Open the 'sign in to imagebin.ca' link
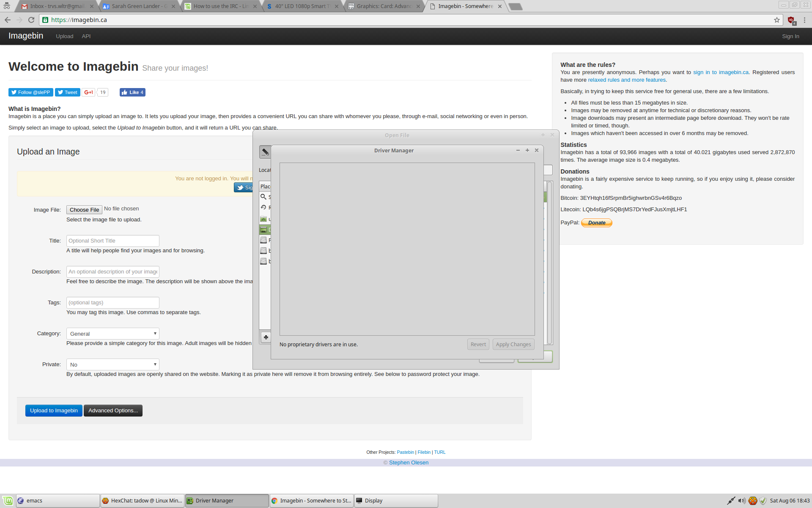The height and width of the screenshot is (508, 812). 721,72
